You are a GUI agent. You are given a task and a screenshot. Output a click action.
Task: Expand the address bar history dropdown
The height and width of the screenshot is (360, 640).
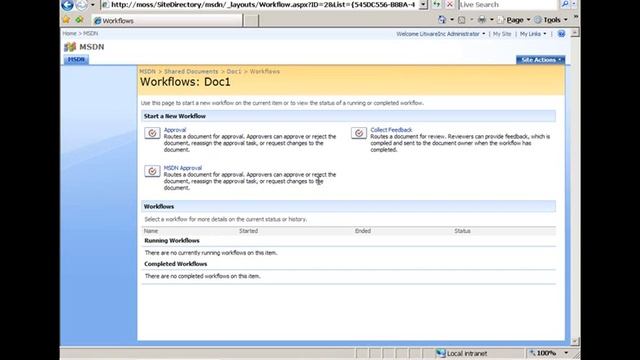tap(423, 5)
